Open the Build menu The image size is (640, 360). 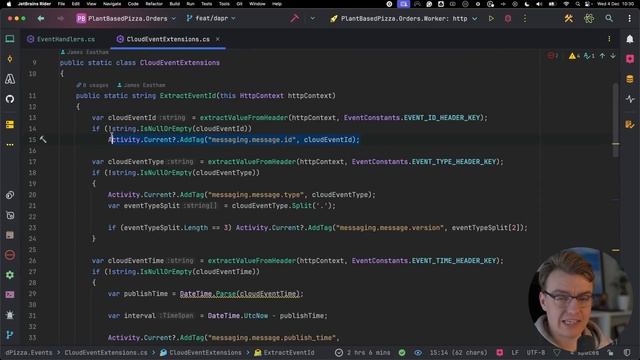pyautogui.click(x=175, y=4)
